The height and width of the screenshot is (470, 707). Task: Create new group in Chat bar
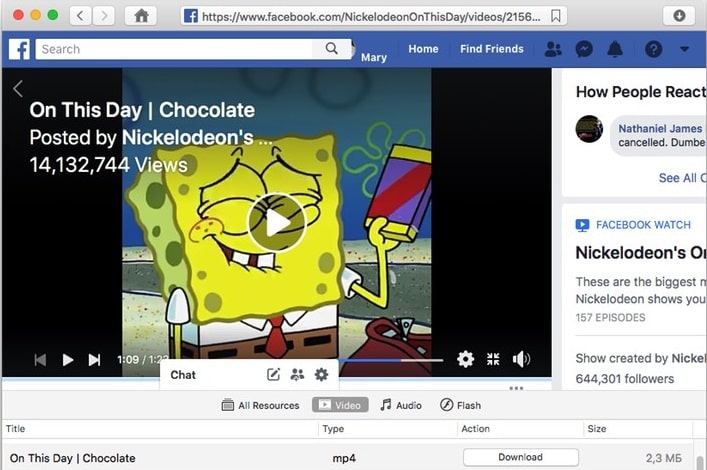point(297,374)
